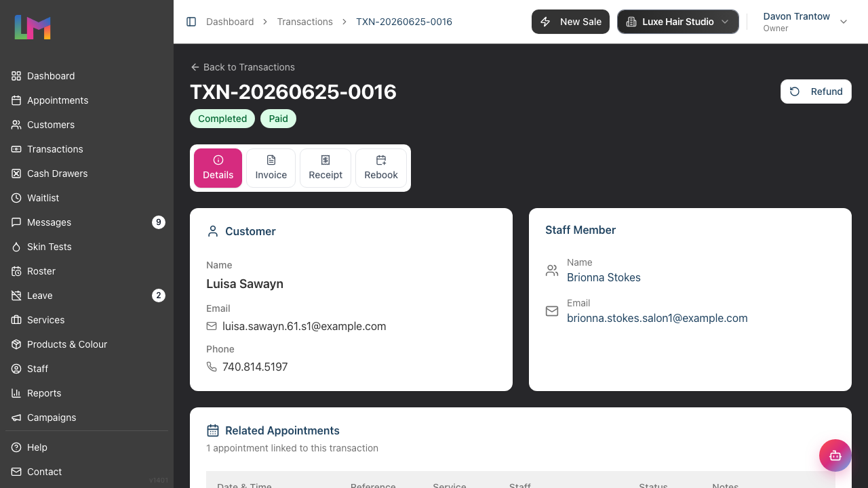Click the Paid status badge
868x488 pixels.
tap(278, 119)
